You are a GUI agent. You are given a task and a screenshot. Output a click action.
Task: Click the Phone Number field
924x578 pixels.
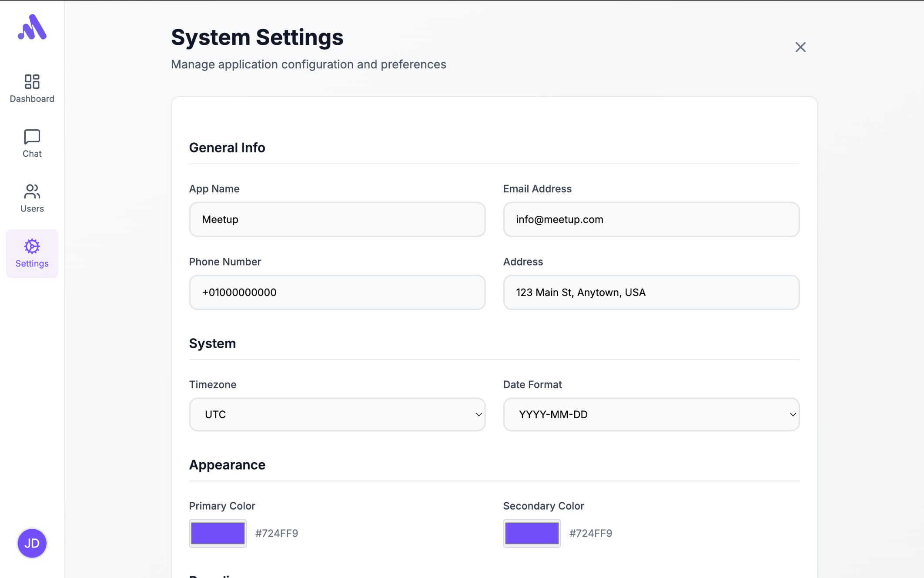[x=337, y=292]
